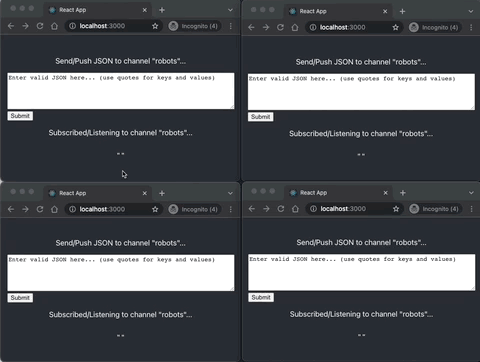Viewport: 480px width, 362px height.
Task: Submit JSON in bottom-left window
Action: pyautogui.click(x=20, y=298)
